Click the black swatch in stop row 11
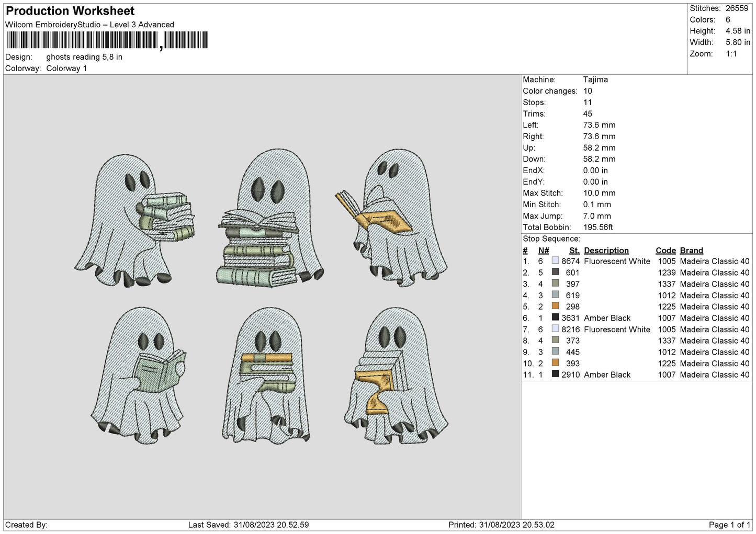This screenshot has height=534, width=756. click(x=555, y=374)
